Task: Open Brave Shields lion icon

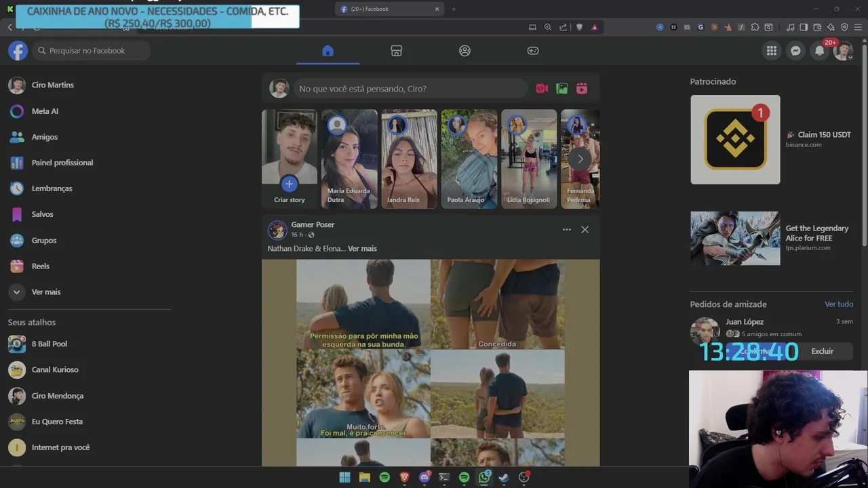Action: pyautogui.click(x=579, y=27)
